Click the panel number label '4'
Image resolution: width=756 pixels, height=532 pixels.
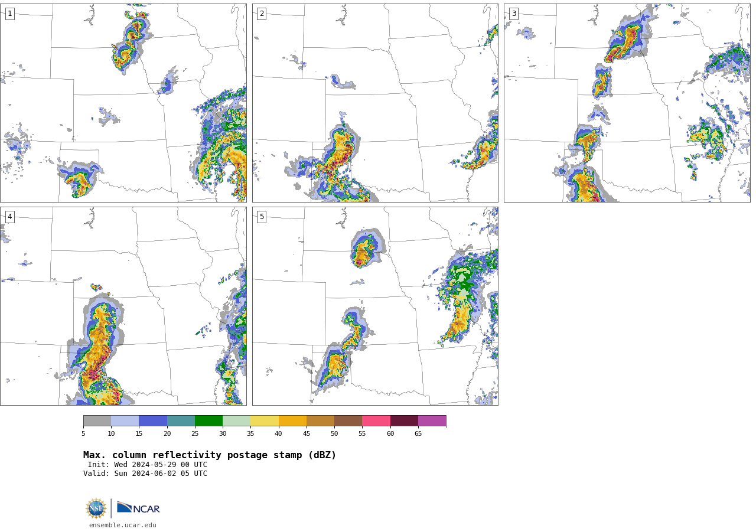point(9,217)
